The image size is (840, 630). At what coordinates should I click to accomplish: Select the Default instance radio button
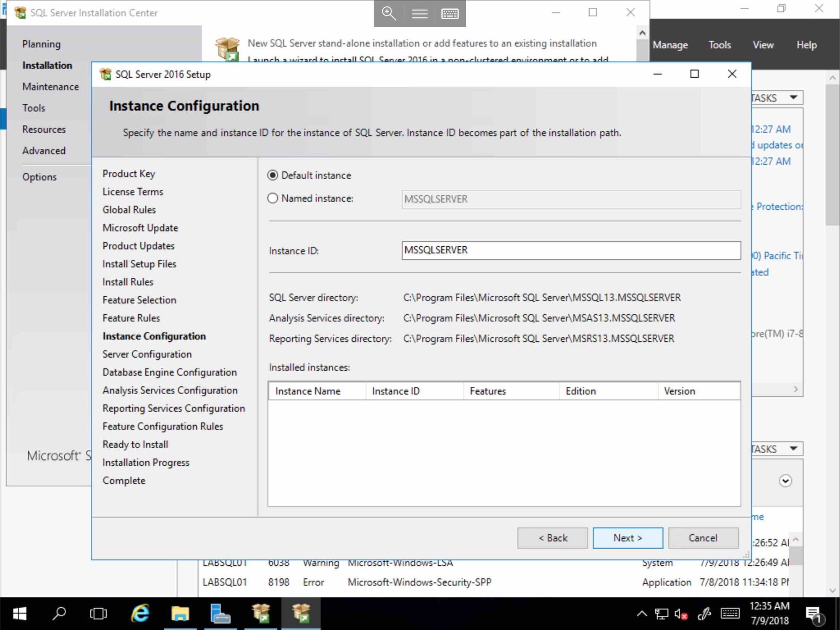click(273, 175)
